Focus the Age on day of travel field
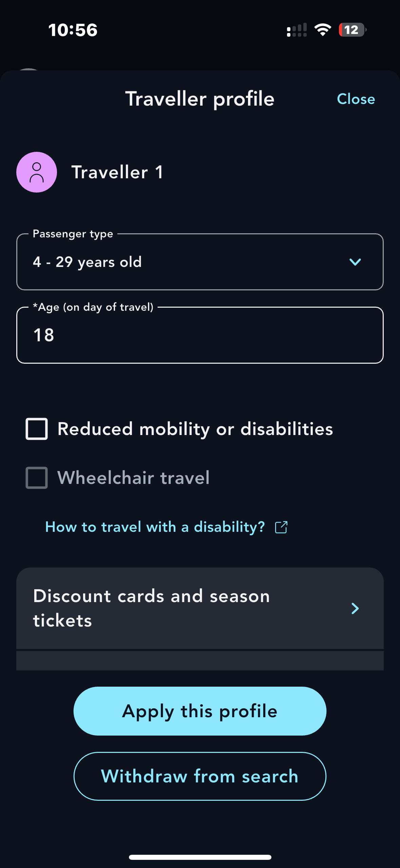 pyautogui.click(x=199, y=335)
